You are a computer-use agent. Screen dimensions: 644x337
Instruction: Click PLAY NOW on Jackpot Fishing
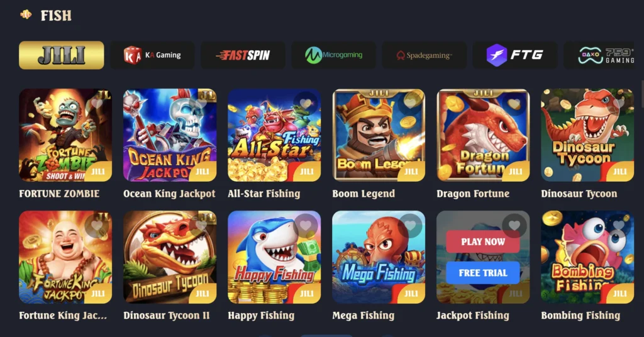tap(482, 242)
